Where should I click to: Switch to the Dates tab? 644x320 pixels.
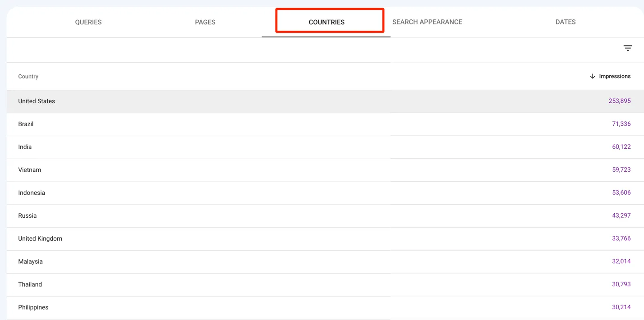click(565, 22)
